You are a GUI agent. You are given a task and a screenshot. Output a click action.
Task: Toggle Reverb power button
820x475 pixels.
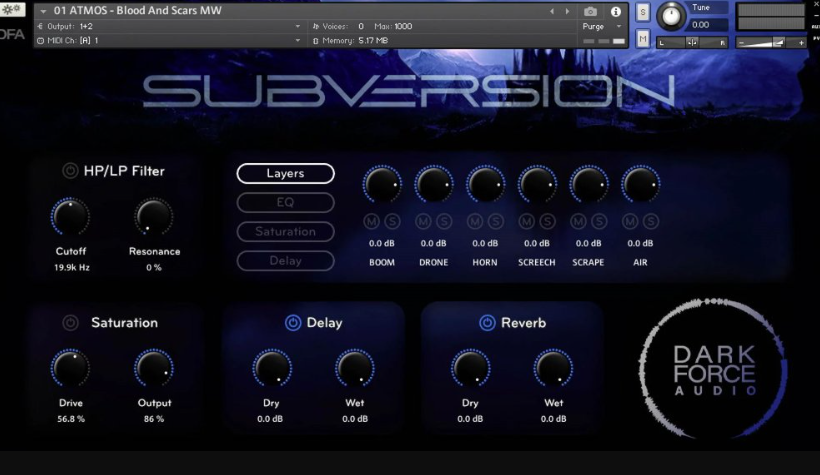click(487, 323)
